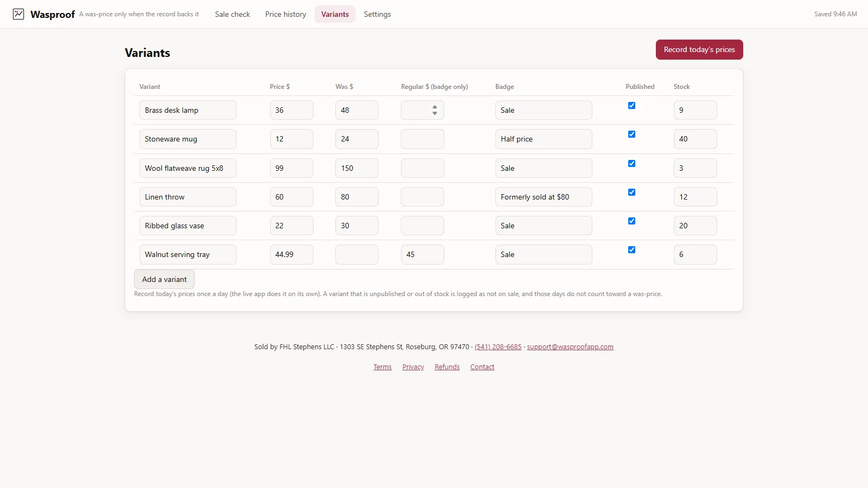Screen dimensions: 868x488
Task: Click the Half price badge field
Action: [544, 139]
